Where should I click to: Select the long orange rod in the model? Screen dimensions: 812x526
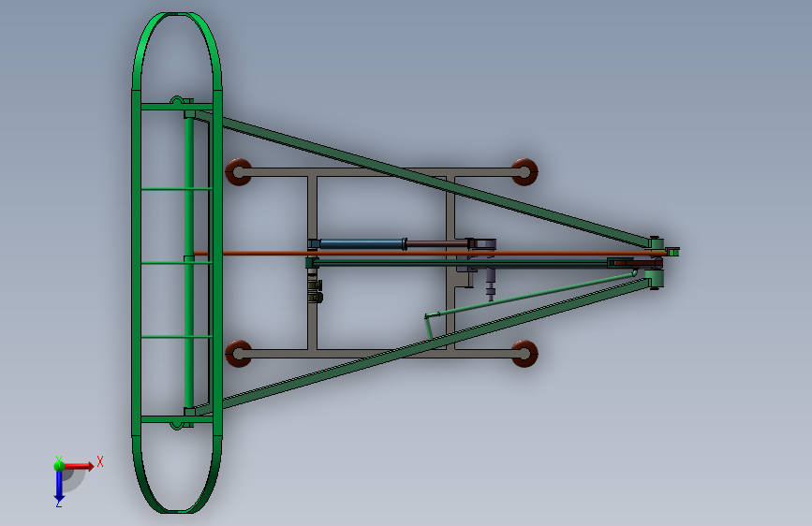click(430, 253)
